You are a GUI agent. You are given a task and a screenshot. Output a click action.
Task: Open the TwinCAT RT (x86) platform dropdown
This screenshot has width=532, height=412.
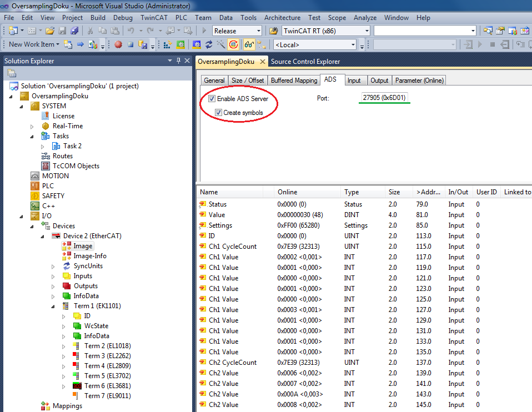coord(367,31)
